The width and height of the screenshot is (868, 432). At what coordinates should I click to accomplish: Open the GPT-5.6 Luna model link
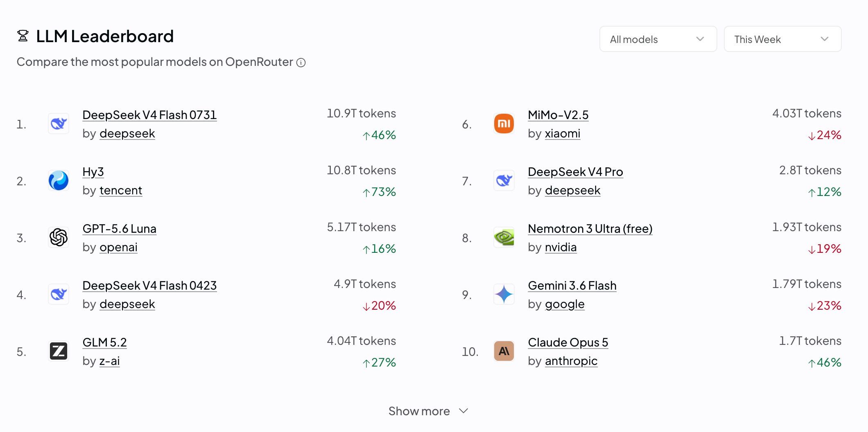[119, 229]
